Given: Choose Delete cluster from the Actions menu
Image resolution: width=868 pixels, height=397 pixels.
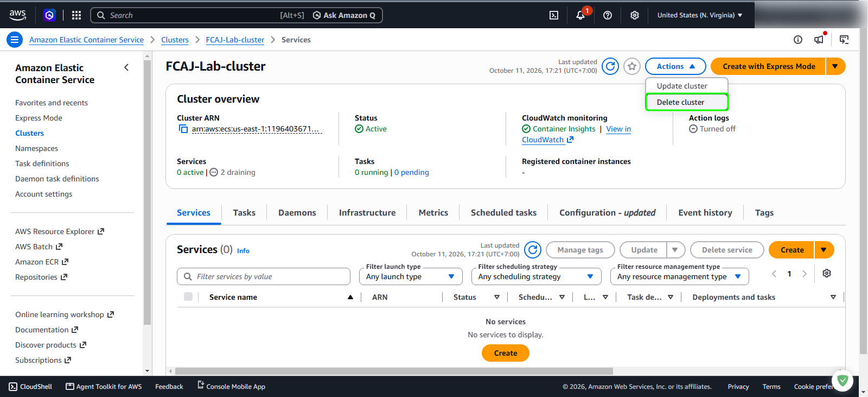Looking at the screenshot, I should point(687,102).
